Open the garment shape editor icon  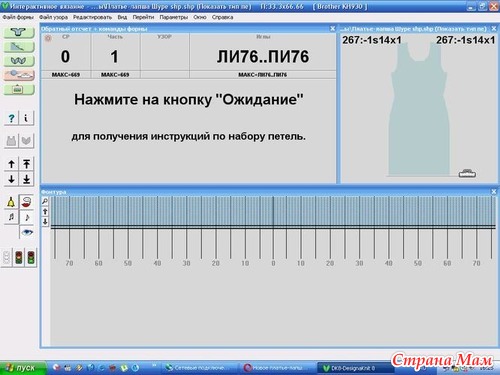[19, 32]
